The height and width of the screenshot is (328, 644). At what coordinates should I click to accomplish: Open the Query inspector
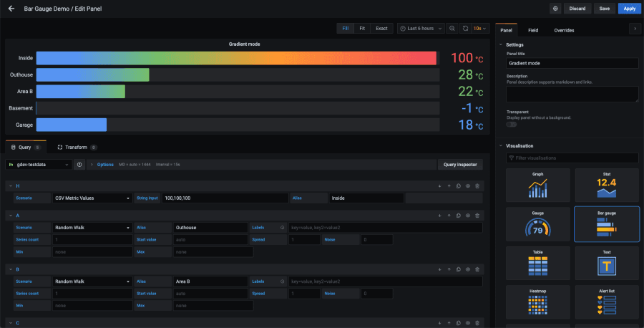point(460,165)
